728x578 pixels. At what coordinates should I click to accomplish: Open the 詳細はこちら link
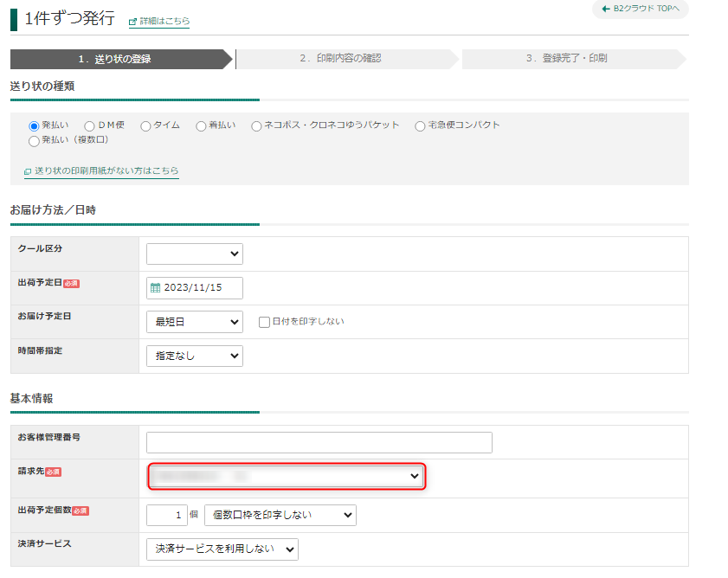(x=164, y=22)
